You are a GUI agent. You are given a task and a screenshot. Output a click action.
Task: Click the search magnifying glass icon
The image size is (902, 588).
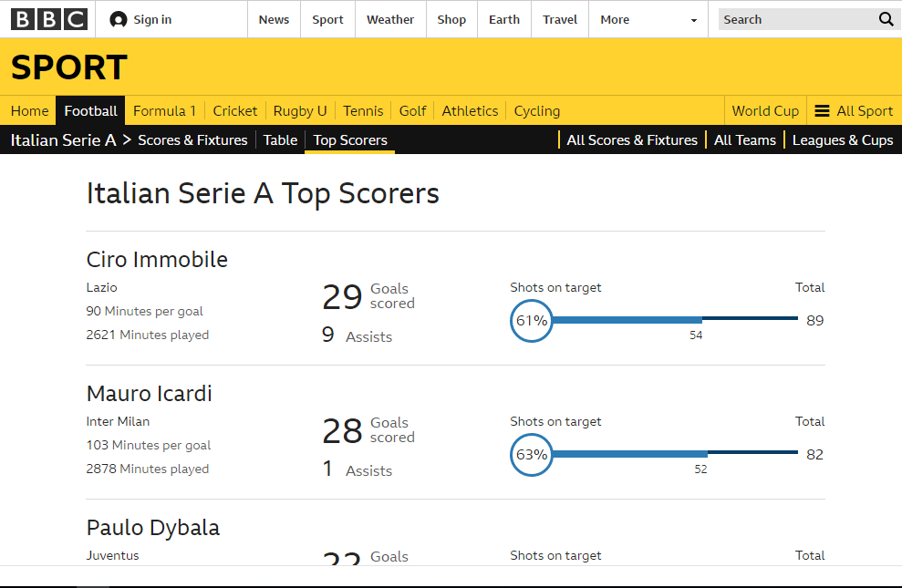886,19
